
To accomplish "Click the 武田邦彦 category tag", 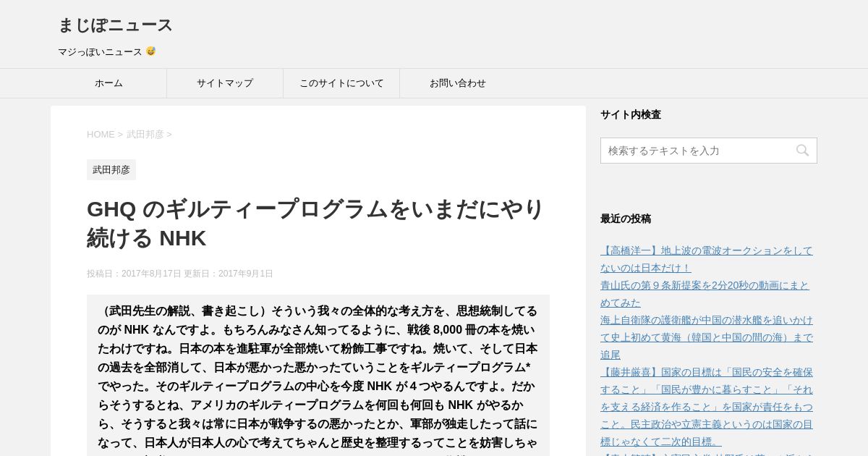I will tap(111, 169).
